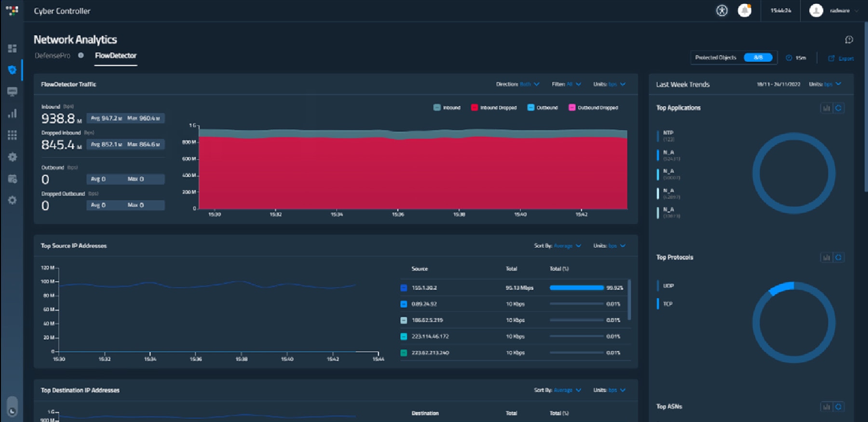The image size is (868, 422).
Task: Toggle series checkbox for source 223.114.46.172
Action: point(404,337)
